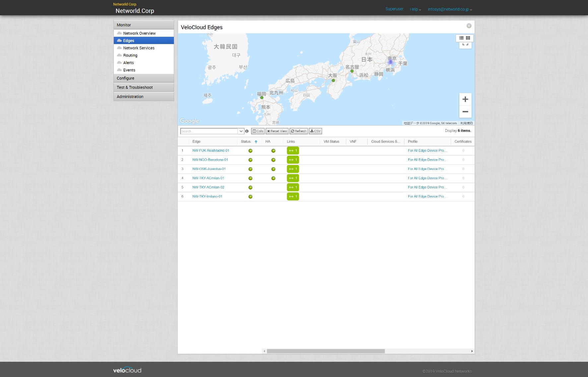Zoom out on the map
Screen dimensions: 588x377
465,112
